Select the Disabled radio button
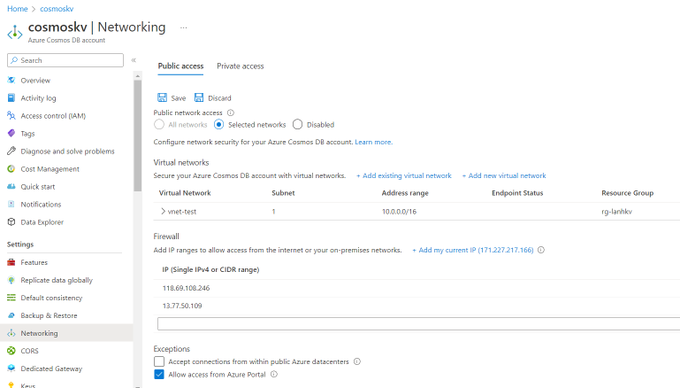Screen dimensions: 680x388 pyautogui.click(x=298, y=125)
